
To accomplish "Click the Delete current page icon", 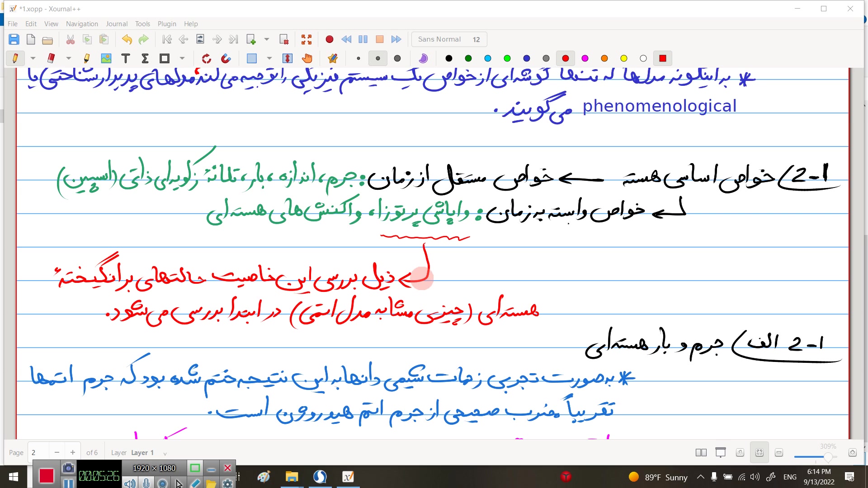I will pos(284,39).
